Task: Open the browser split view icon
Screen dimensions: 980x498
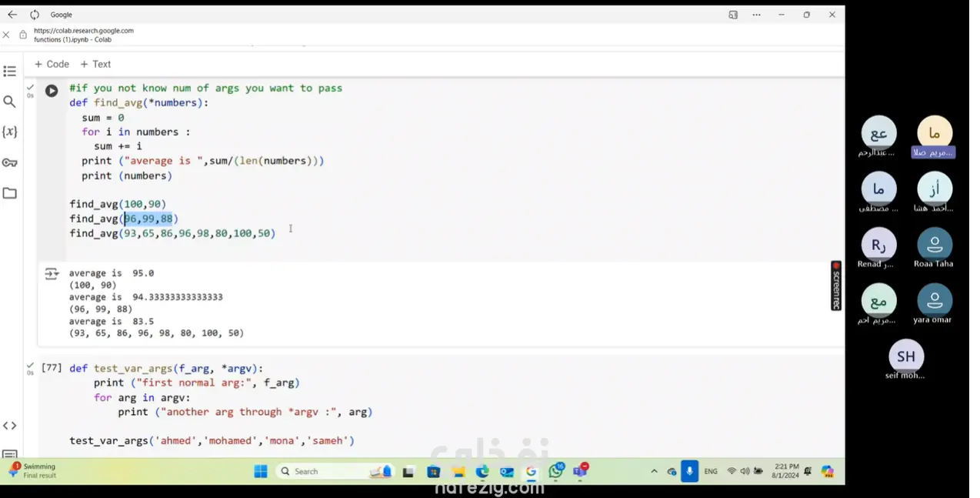Action: pos(733,15)
